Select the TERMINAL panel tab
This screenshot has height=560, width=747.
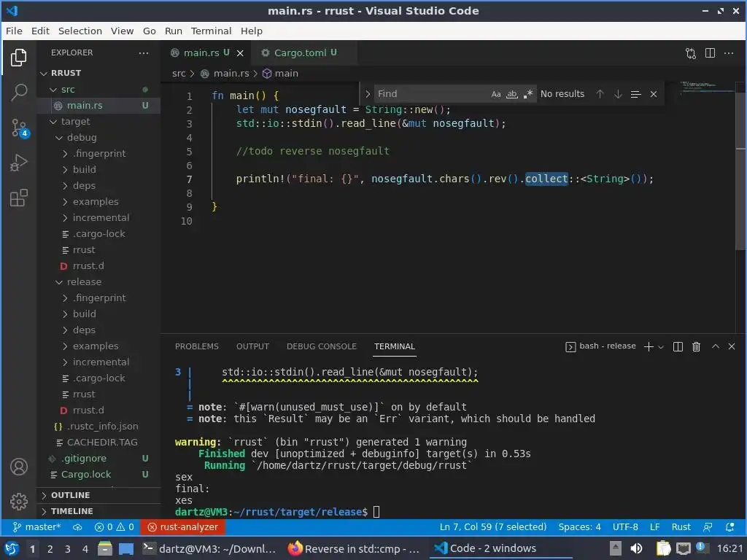(x=395, y=346)
